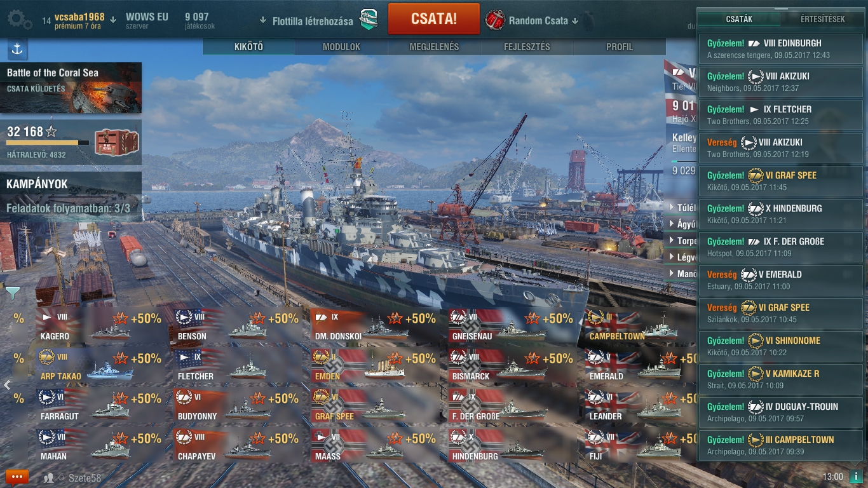Open the chat speech bubble button
The height and width of the screenshot is (488, 868).
coord(17,477)
